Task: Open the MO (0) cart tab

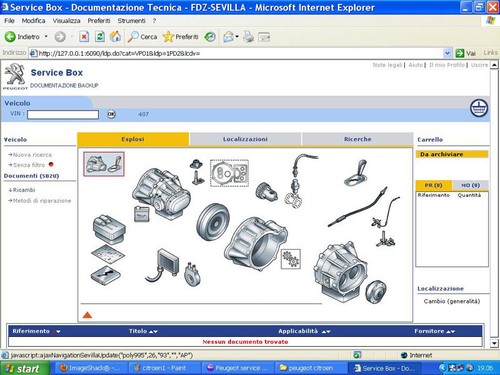Action: tap(470, 185)
